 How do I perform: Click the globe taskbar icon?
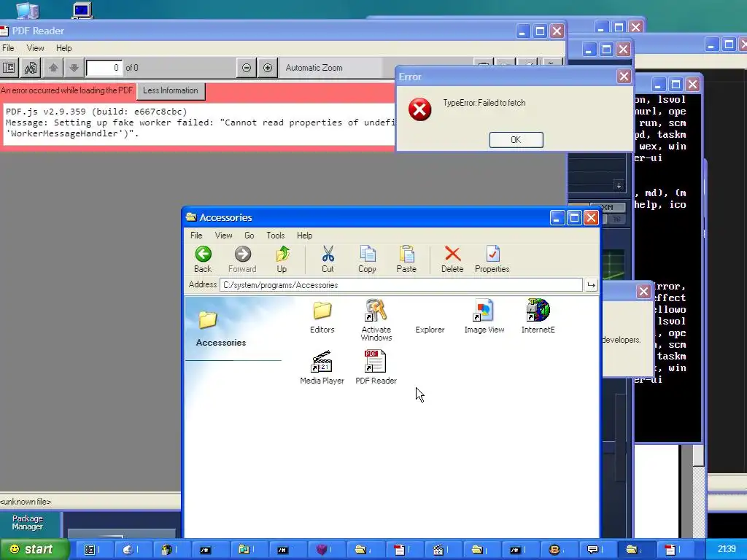(166, 550)
